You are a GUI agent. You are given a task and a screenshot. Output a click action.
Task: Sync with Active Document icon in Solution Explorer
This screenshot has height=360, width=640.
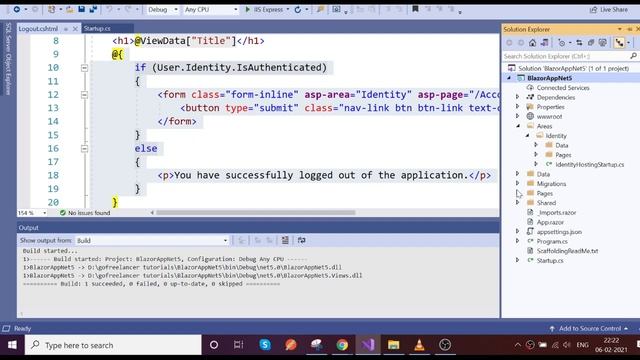[579, 42]
